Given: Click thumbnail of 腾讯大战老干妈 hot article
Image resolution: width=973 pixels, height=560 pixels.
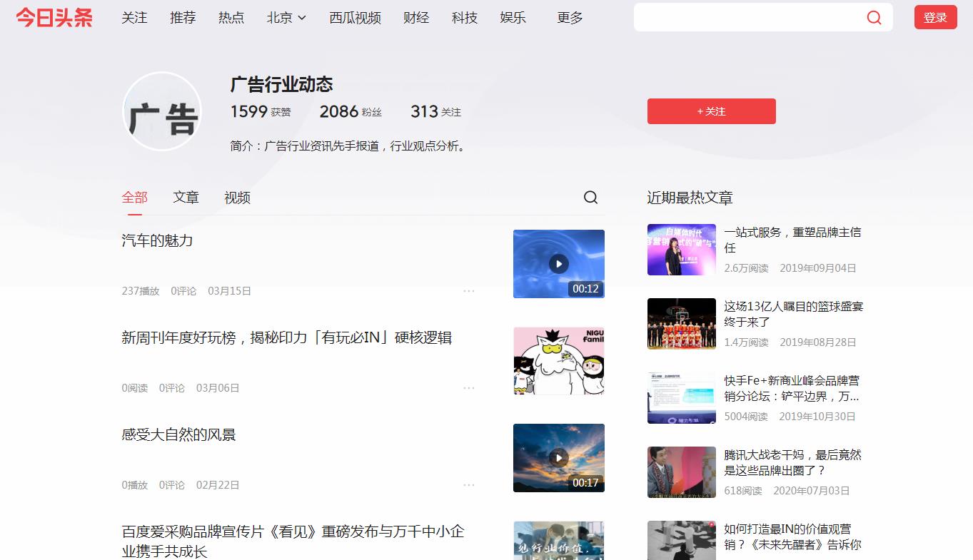Looking at the screenshot, I should pos(682,472).
